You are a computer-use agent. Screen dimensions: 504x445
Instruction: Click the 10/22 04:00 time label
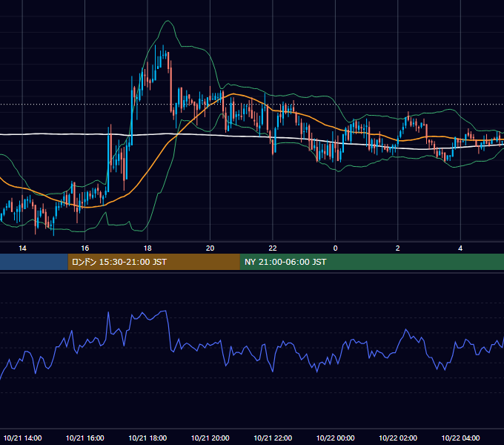[x=460, y=438]
